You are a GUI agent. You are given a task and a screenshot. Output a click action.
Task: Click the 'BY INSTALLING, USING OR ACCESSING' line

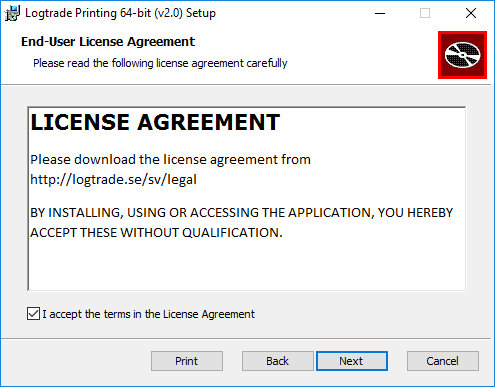point(242,213)
